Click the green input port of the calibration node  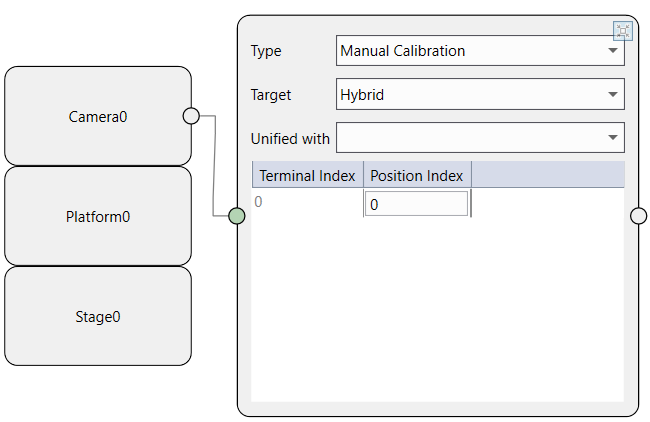[x=237, y=216]
